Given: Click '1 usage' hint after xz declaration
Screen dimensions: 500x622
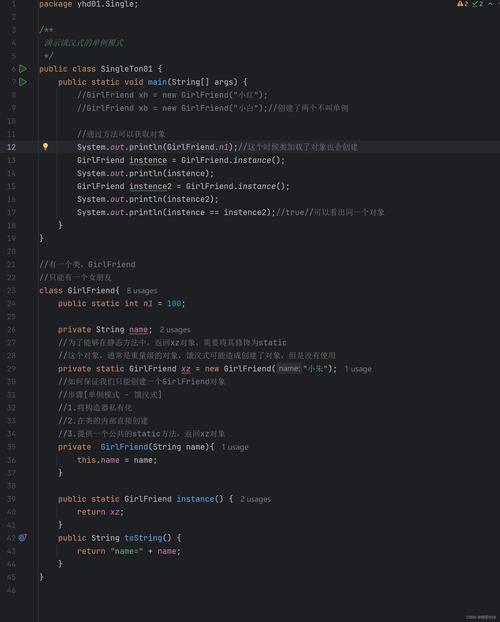Looking at the screenshot, I should click(x=358, y=369).
